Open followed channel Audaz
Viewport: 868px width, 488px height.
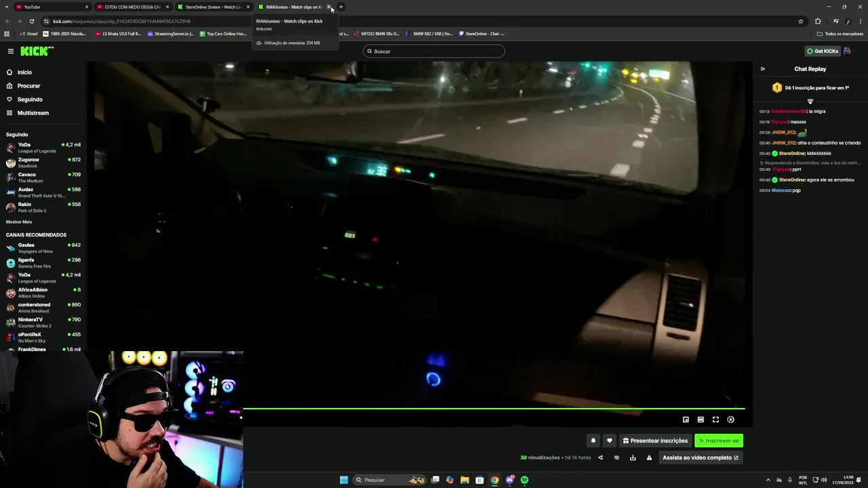(43, 192)
